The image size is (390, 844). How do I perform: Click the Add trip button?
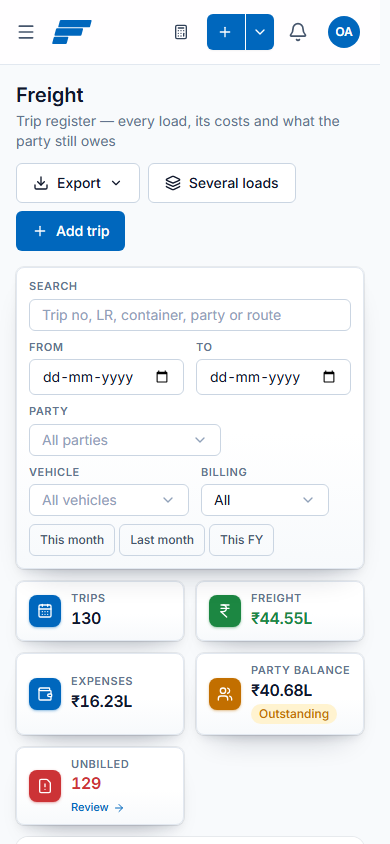tap(70, 231)
